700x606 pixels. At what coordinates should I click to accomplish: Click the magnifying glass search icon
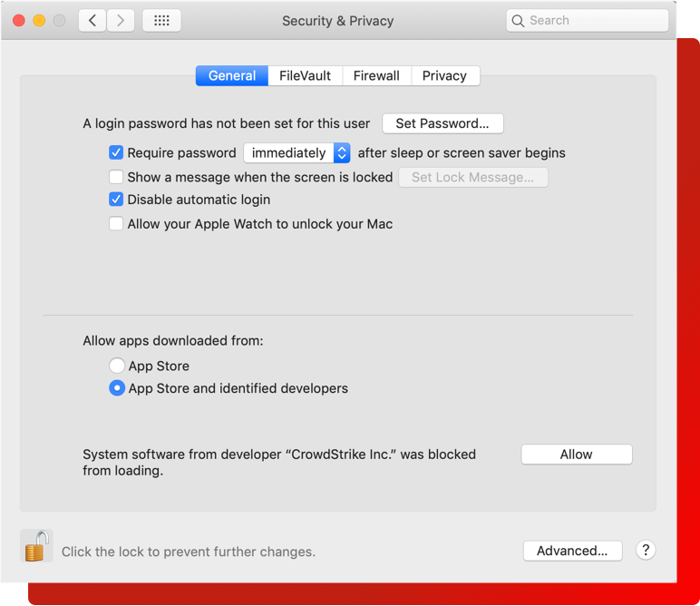pos(518,20)
